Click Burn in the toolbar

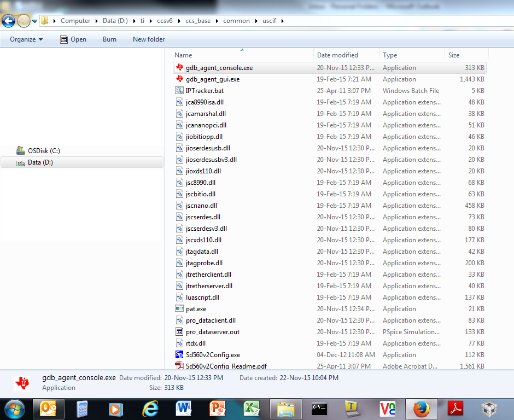coord(109,39)
